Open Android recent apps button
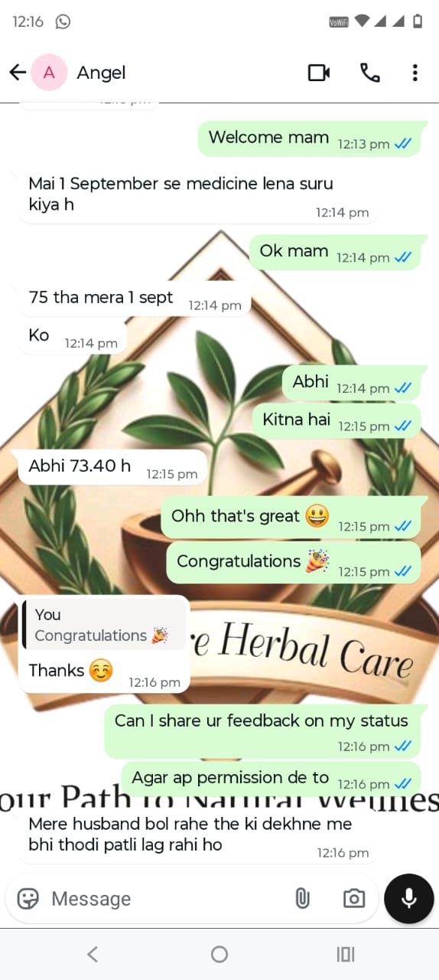Viewport: 439px width, 980px height. tap(346, 954)
